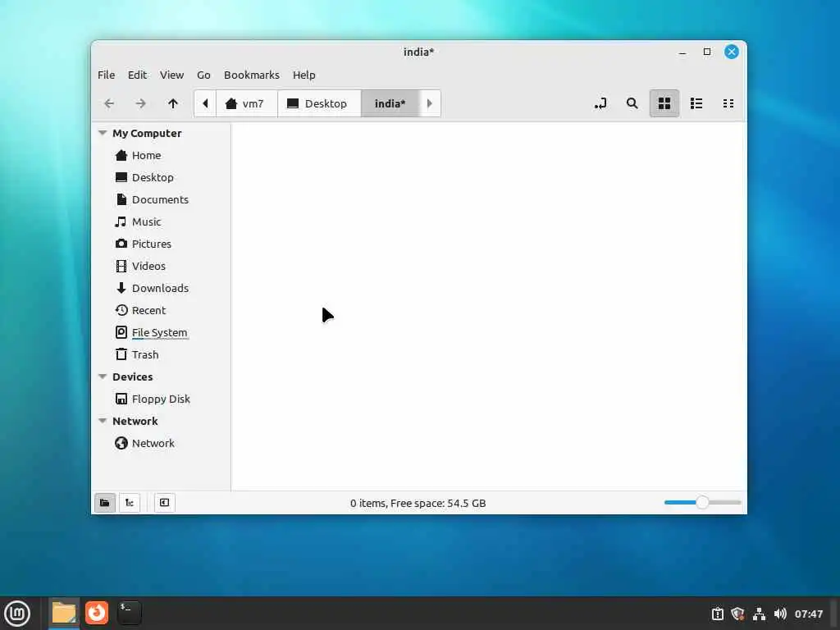
Task: Click the path bar left scroll arrow
Action: pyautogui.click(x=205, y=103)
